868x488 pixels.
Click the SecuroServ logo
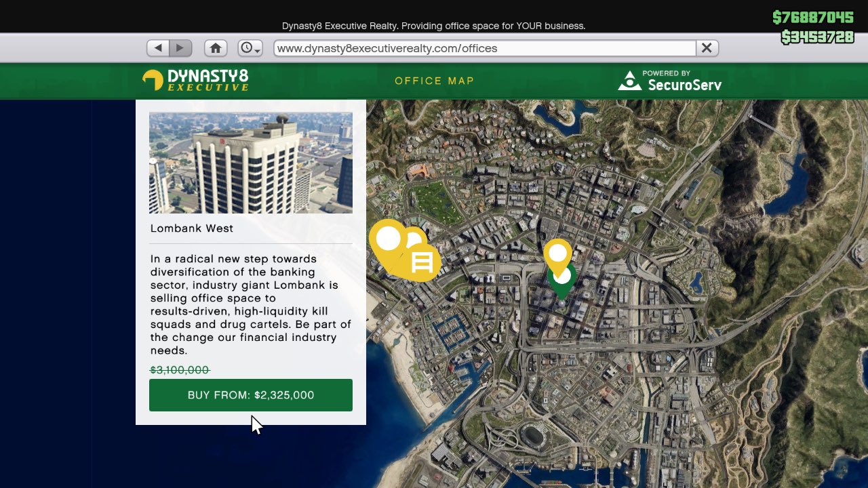669,81
